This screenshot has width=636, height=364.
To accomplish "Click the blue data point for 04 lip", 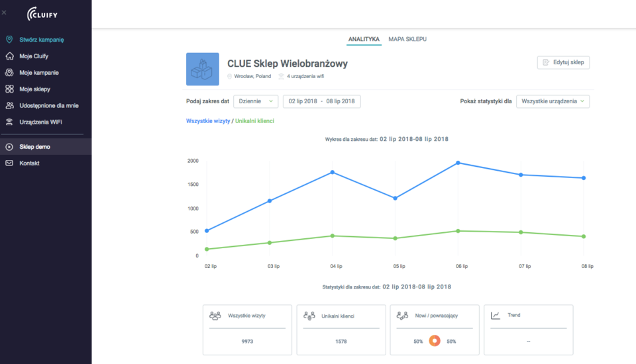I will coord(333,172).
